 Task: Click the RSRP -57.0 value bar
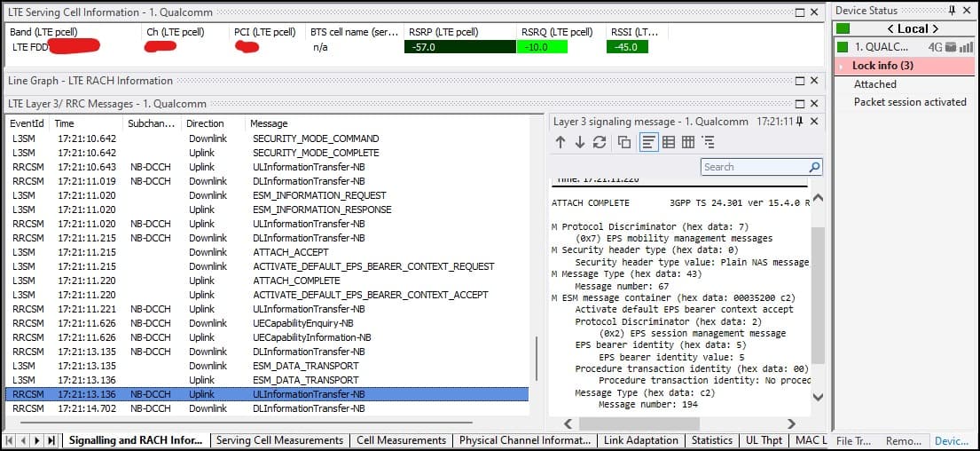tap(459, 47)
